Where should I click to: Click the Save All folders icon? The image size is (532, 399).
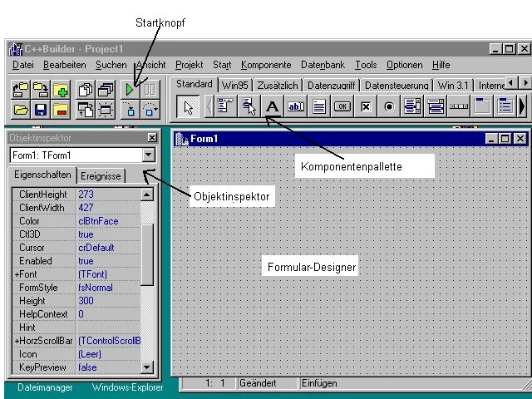[x=41, y=90]
